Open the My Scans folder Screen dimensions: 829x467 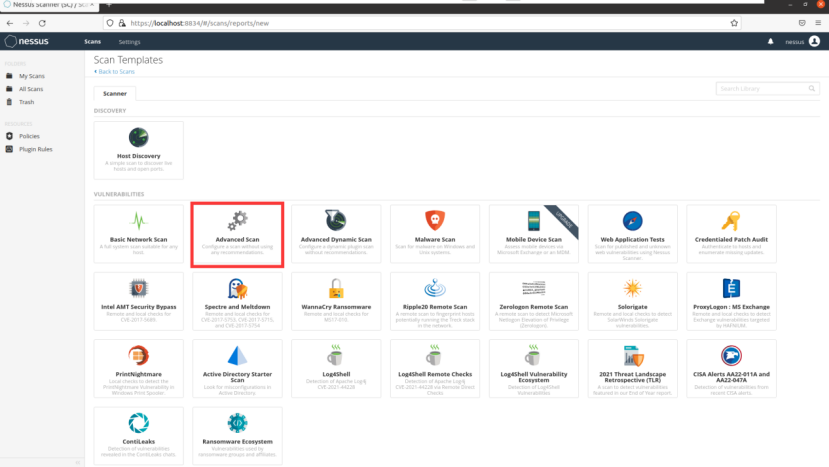coord(32,76)
